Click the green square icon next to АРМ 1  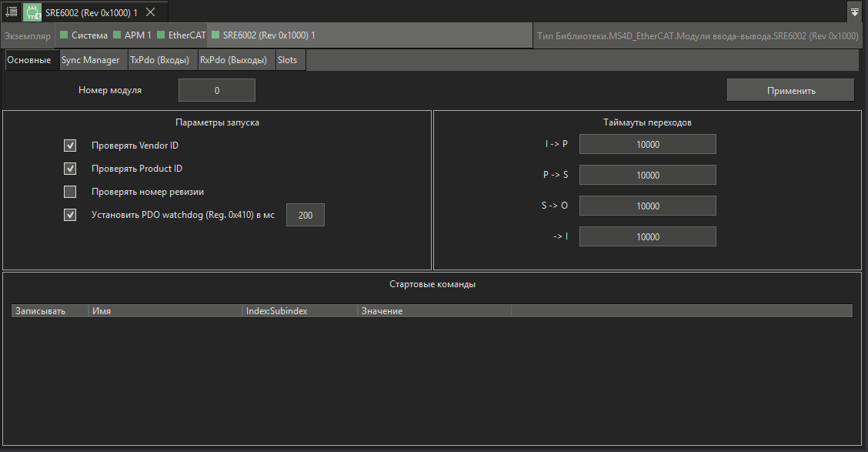point(117,35)
